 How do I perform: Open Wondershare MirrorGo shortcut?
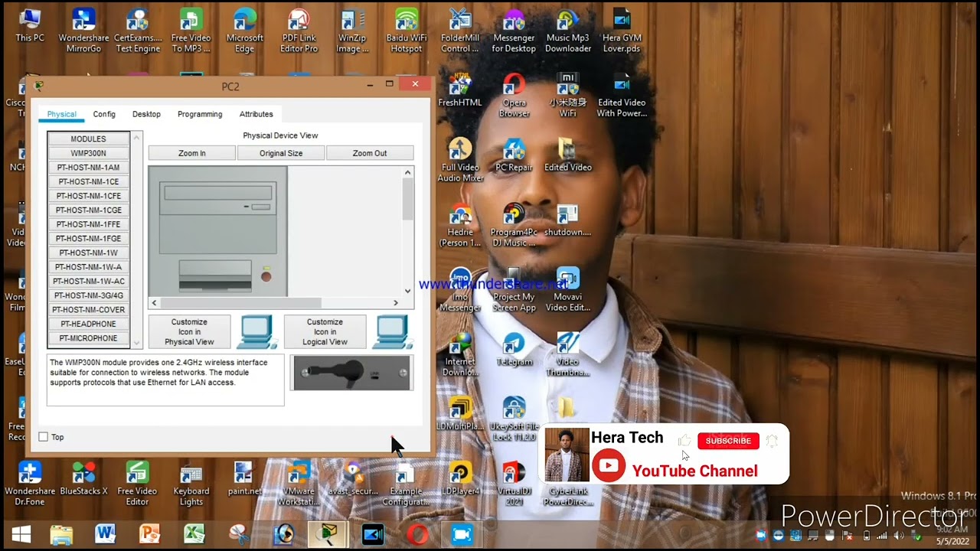pyautogui.click(x=83, y=31)
